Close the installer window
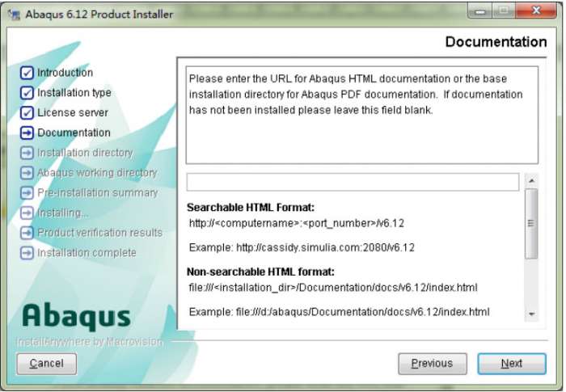Image resolution: width=566 pixels, height=392 pixels. 536,11
